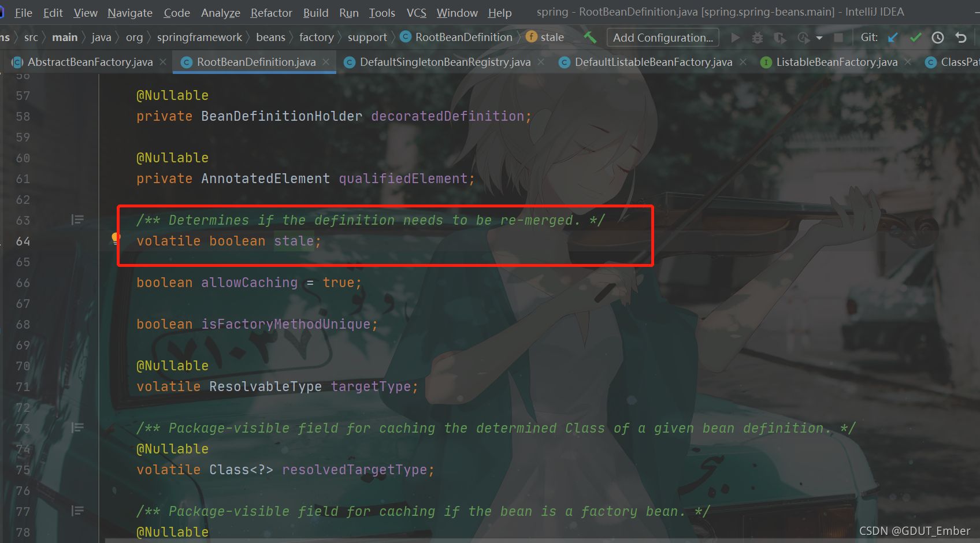This screenshot has height=543, width=980.
Task: Click the support breadcrumb
Action: point(367,38)
